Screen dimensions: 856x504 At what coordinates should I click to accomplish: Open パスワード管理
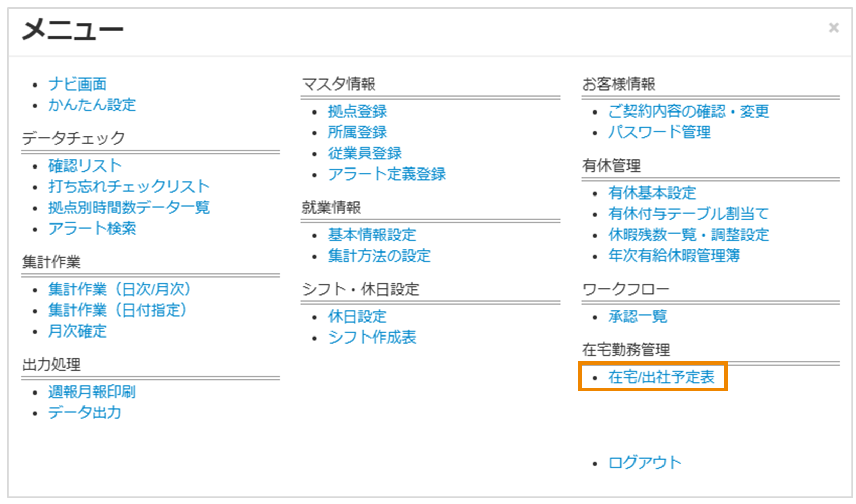660,132
